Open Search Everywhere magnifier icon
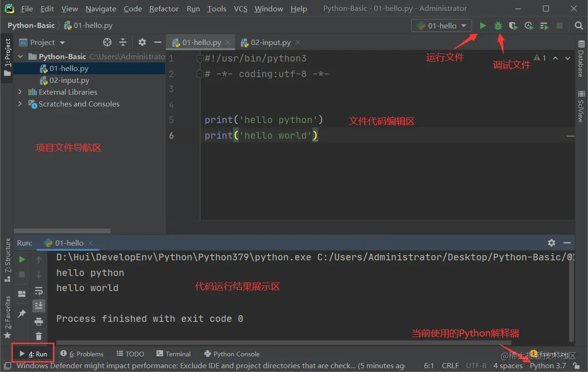The height and width of the screenshot is (372, 588). pyautogui.click(x=579, y=26)
